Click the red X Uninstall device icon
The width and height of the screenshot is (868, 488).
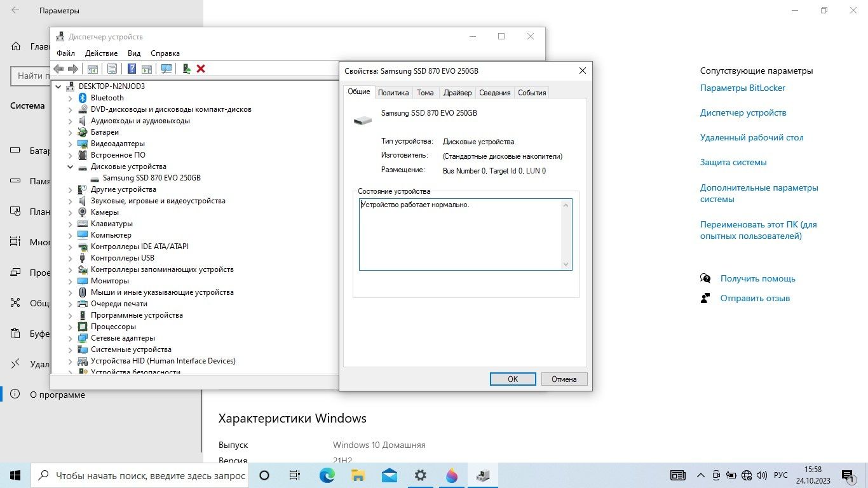201,69
